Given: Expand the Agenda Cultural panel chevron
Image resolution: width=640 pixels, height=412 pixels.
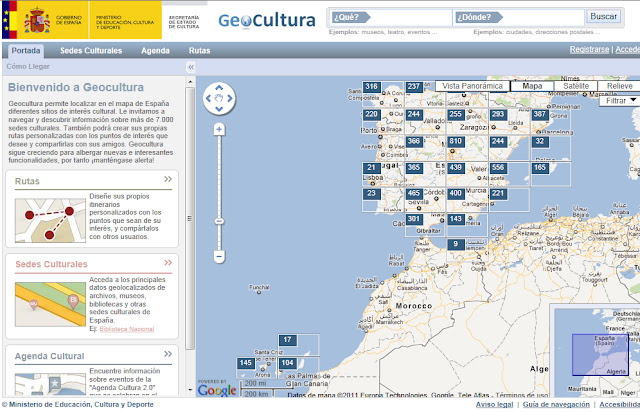Looking at the screenshot, I should click(168, 354).
